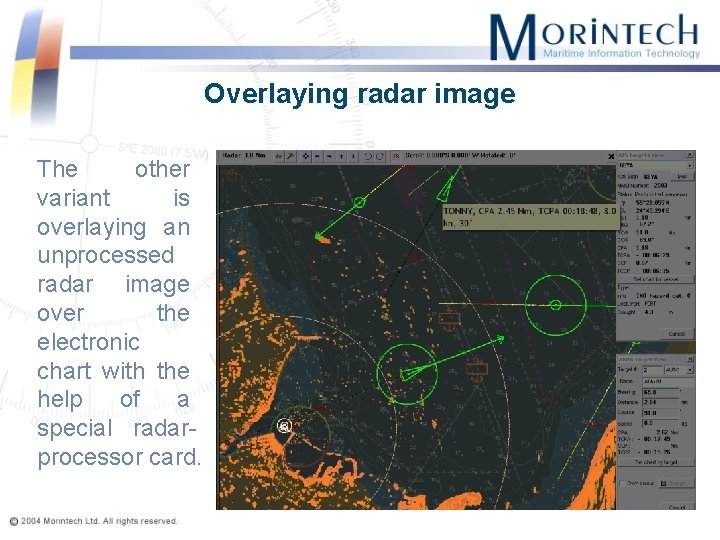Select the AIS triangle target near TONNY label
This screenshot has width=720, height=540.
coord(444,191)
